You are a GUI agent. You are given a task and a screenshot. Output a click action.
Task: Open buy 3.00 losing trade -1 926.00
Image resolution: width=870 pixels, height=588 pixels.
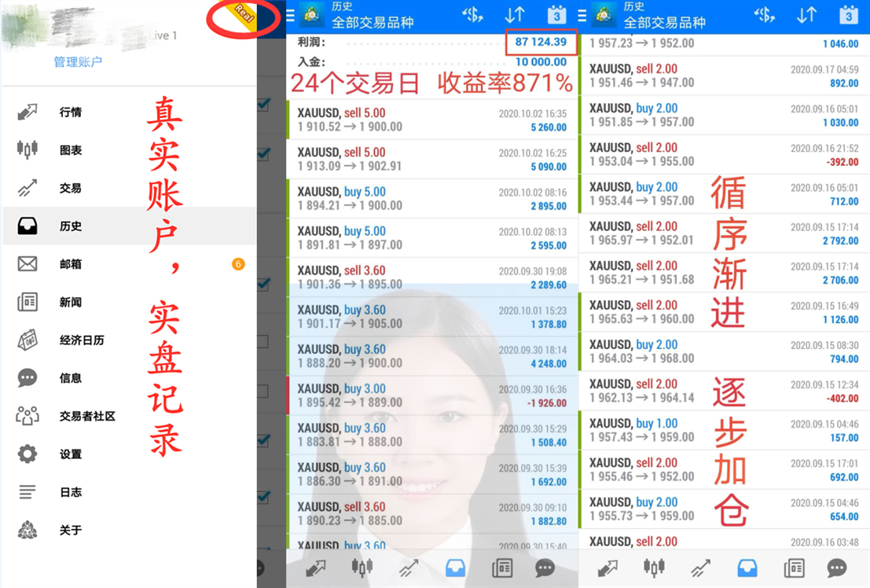[432, 395]
